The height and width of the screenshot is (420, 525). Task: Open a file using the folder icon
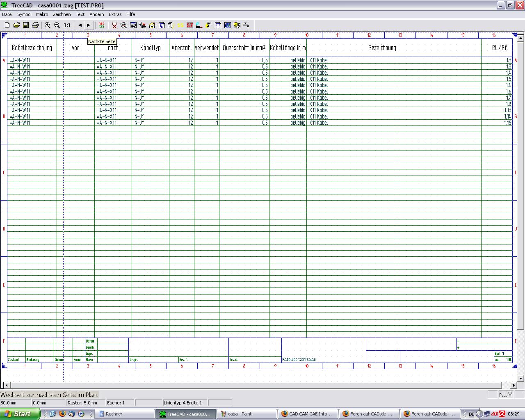[x=16, y=25]
